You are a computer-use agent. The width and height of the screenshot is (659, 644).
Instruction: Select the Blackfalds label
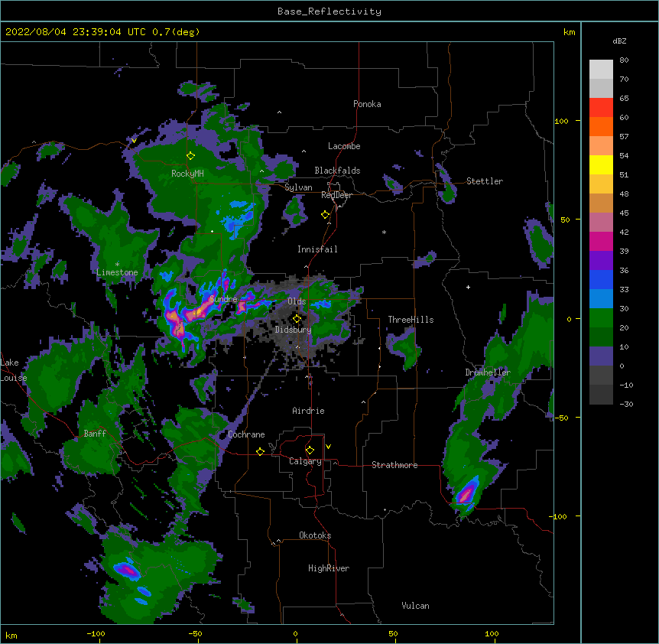pos(337,171)
